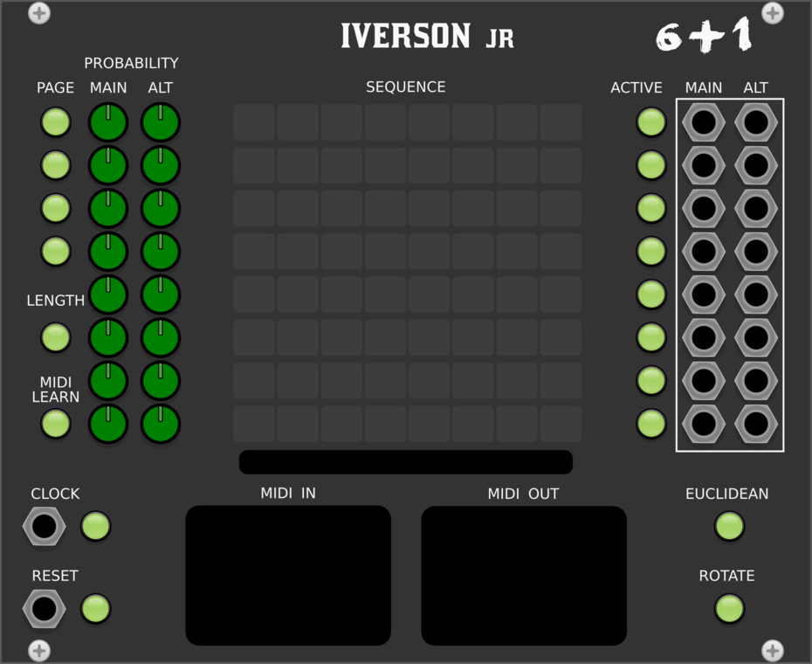The image size is (812, 664).
Task: Select the third PAGE button
Action: tap(55, 209)
